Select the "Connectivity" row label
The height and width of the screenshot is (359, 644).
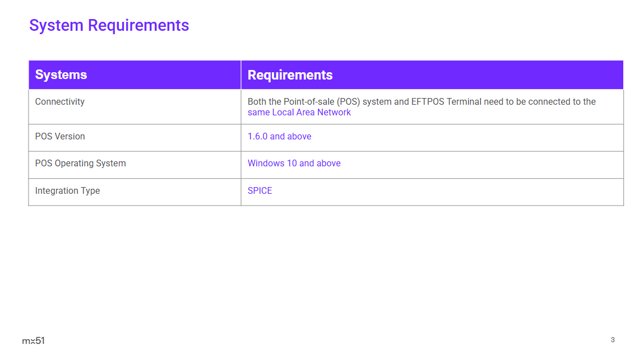coord(59,102)
